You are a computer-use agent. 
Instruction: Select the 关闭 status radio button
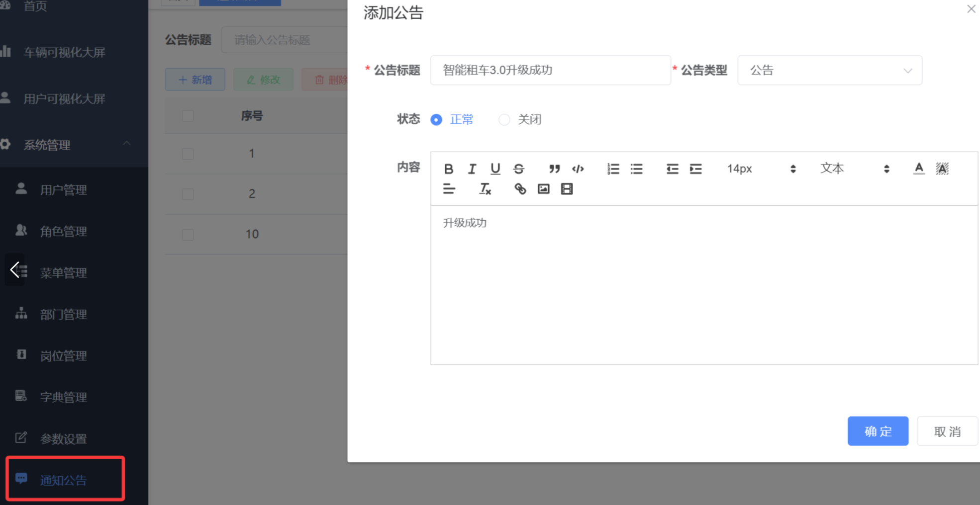tap(504, 120)
